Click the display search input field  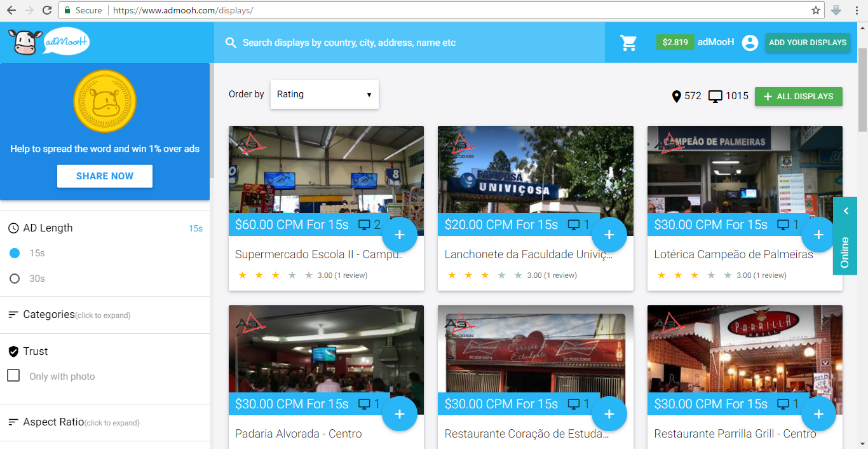click(407, 43)
